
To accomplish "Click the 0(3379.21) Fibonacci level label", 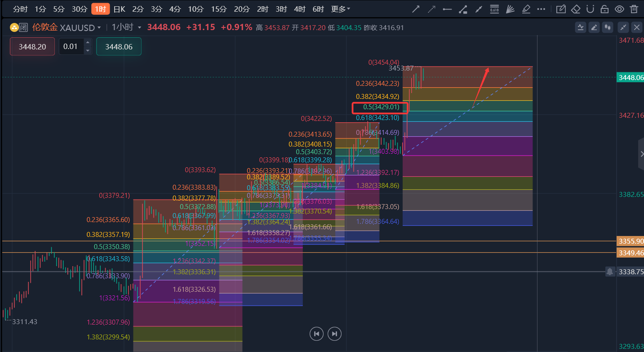I will pyautogui.click(x=114, y=196).
